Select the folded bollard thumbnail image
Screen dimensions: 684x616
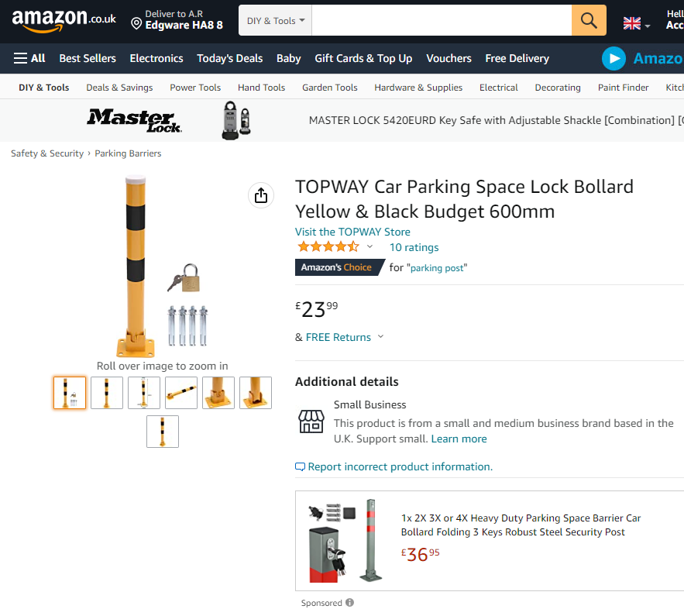point(181,393)
